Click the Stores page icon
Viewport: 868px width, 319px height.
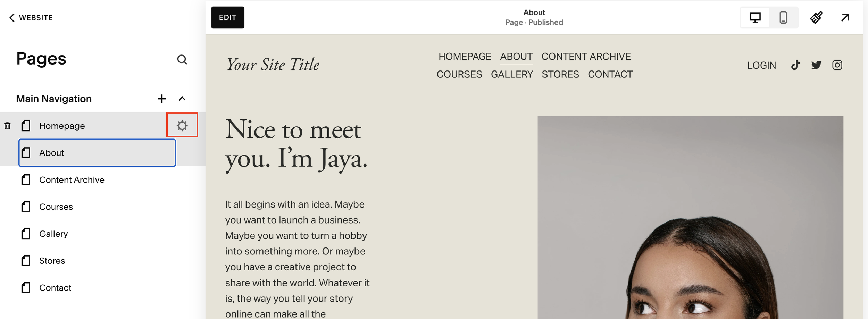pos(26,261)
